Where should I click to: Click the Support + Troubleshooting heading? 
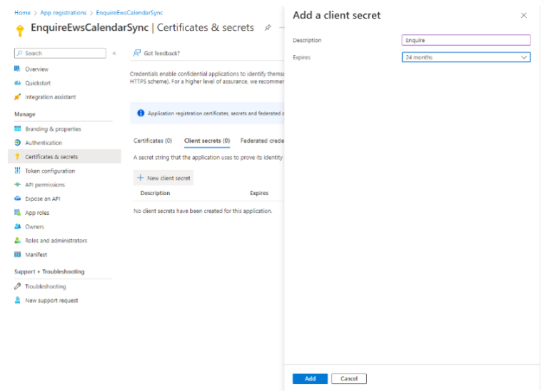(x=49, y=271)
